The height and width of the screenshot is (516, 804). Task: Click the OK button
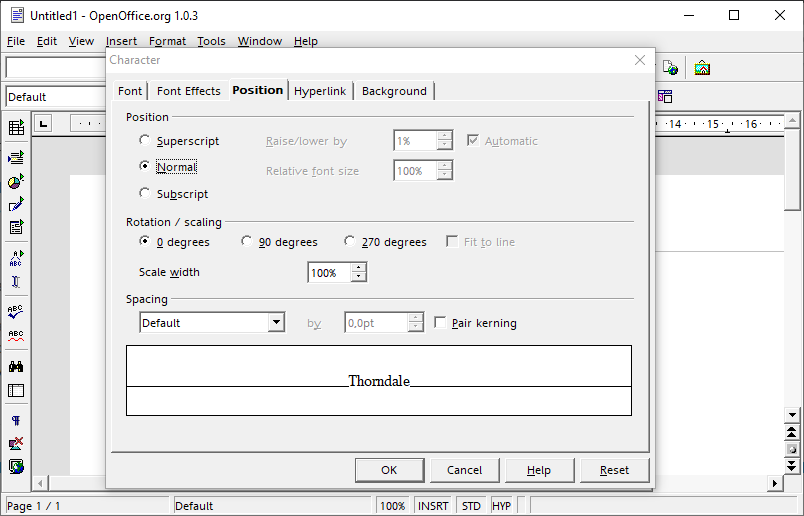389,470
